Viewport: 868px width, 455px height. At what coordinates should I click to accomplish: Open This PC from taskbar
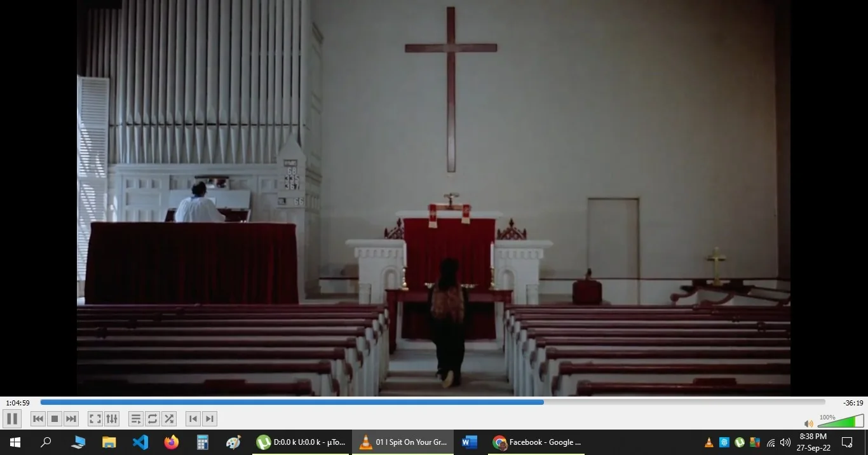point(78,442)
